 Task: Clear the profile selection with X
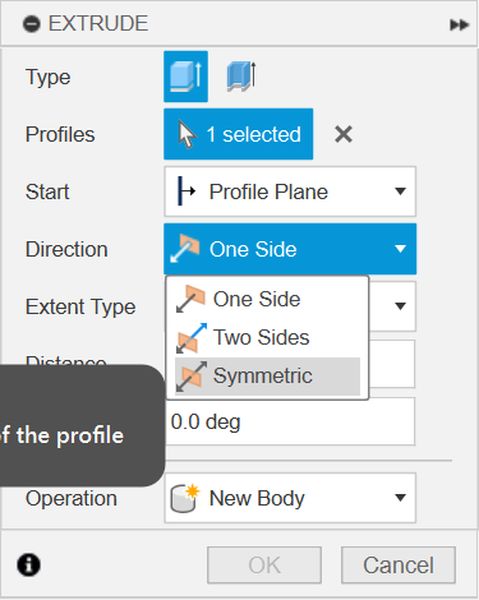(343, 134)
